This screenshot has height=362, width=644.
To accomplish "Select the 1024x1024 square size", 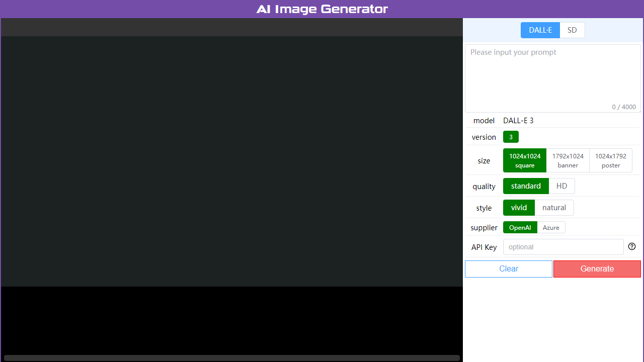I will point(525,160).
